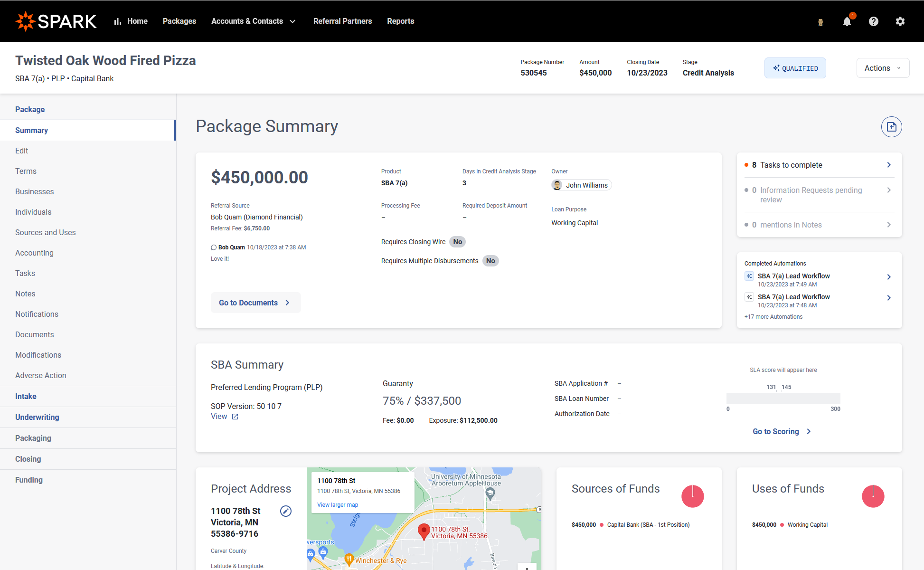
Task: Click the Home bar chart icon
Action: coord(118,21)
